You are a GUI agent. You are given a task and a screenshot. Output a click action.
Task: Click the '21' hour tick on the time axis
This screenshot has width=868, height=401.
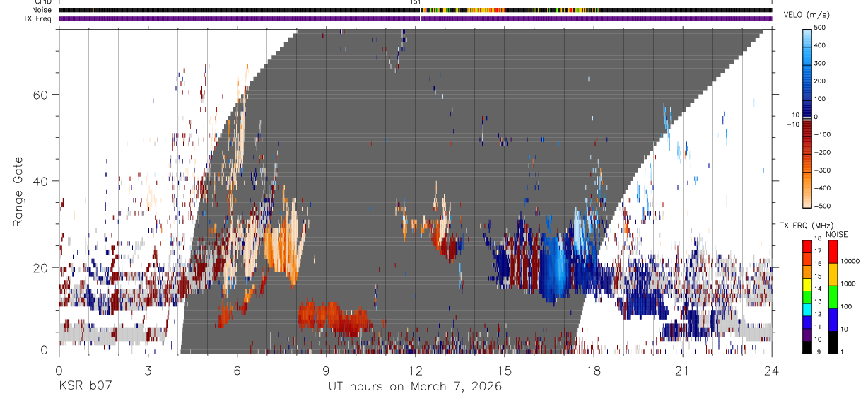[x=683, y=370]
